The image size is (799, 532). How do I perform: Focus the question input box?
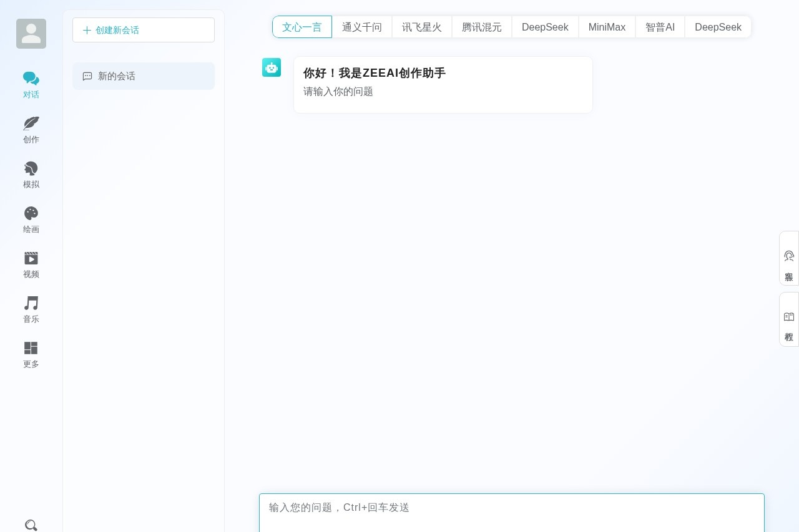coord(512,513)
